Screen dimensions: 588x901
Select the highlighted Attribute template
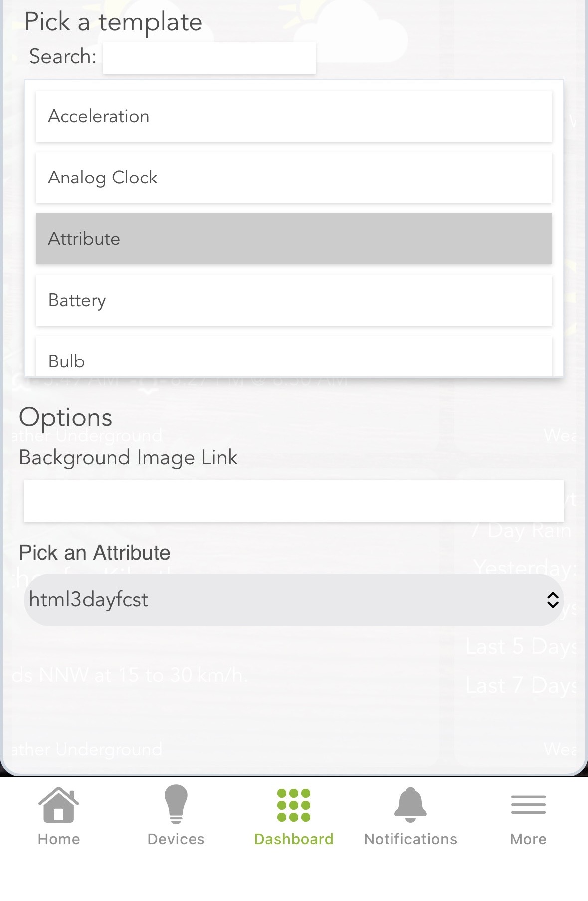coord(294,239)
